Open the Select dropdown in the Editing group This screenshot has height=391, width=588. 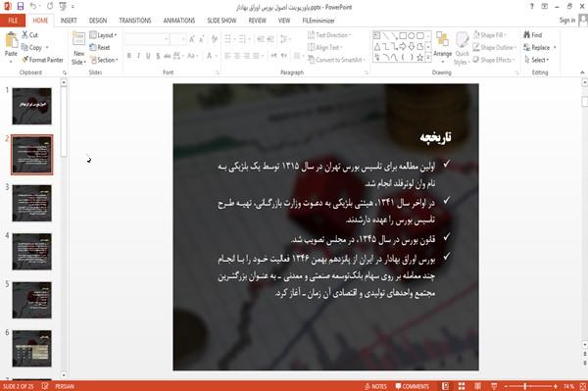tap(537, 60)
